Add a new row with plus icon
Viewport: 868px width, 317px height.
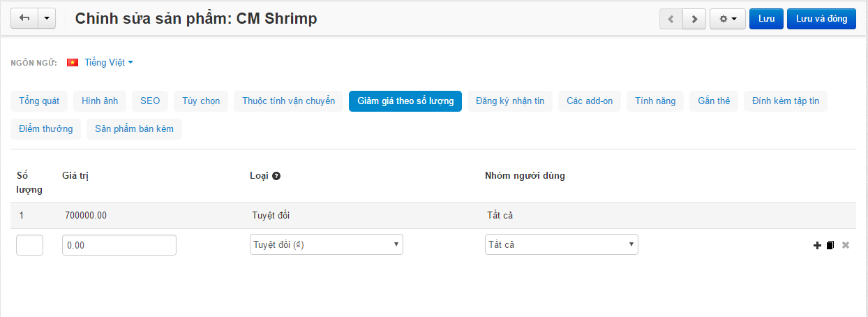[x=817, y=245]
